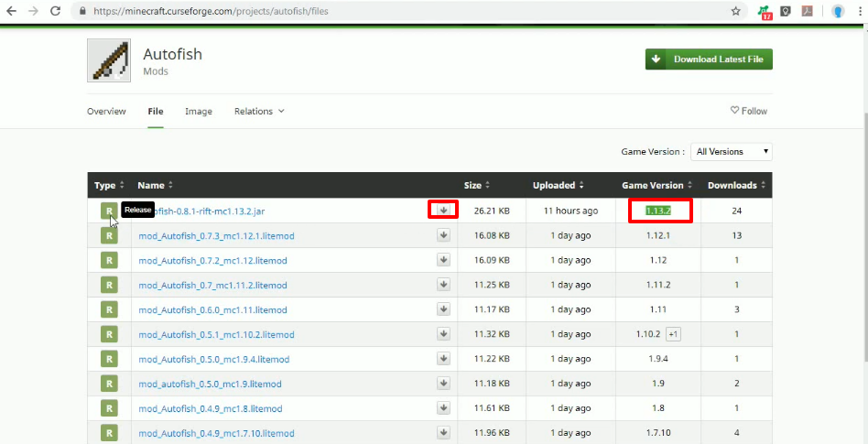Screen dimensions: 868x444
Task: Open mod_Autofish_0.4.9_mc1.7.10.litemod link
Action: click(x=216, y=434)
